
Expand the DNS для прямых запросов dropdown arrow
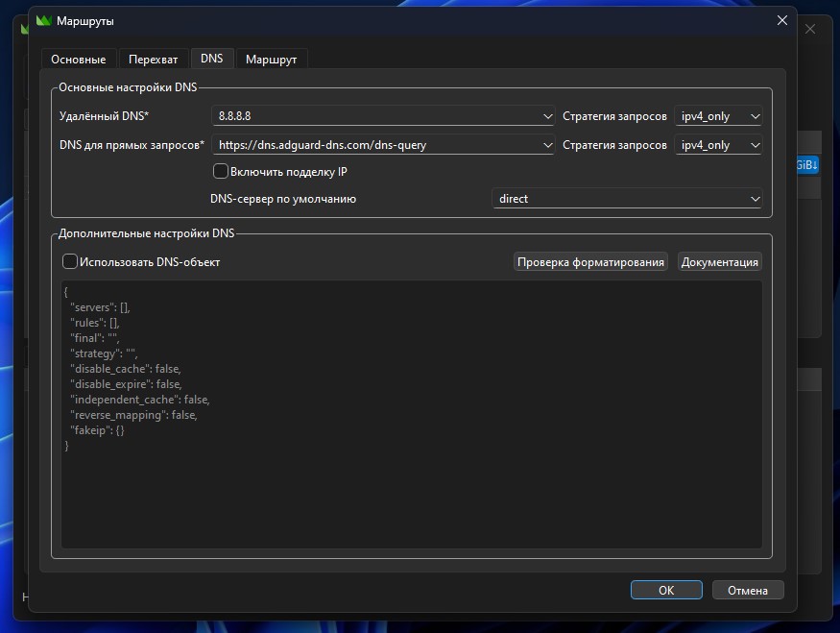pyautogui.click(x=547, y=145)
